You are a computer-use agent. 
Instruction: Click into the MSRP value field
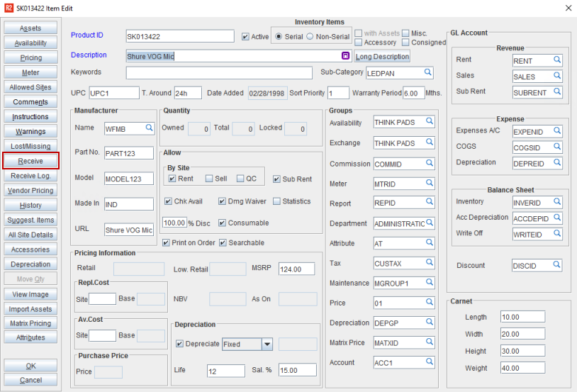tap(297, 269)
